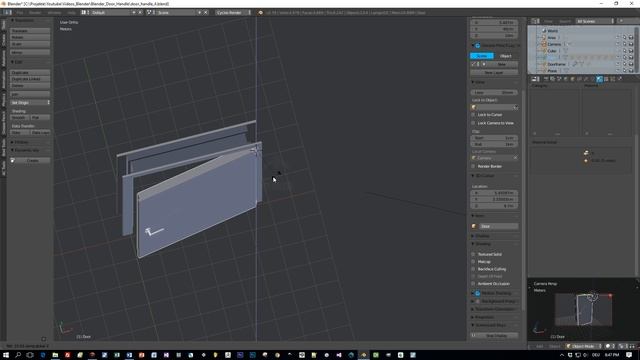Click the active Material properties tab icon
640x360 pixels.
point(599,79)
